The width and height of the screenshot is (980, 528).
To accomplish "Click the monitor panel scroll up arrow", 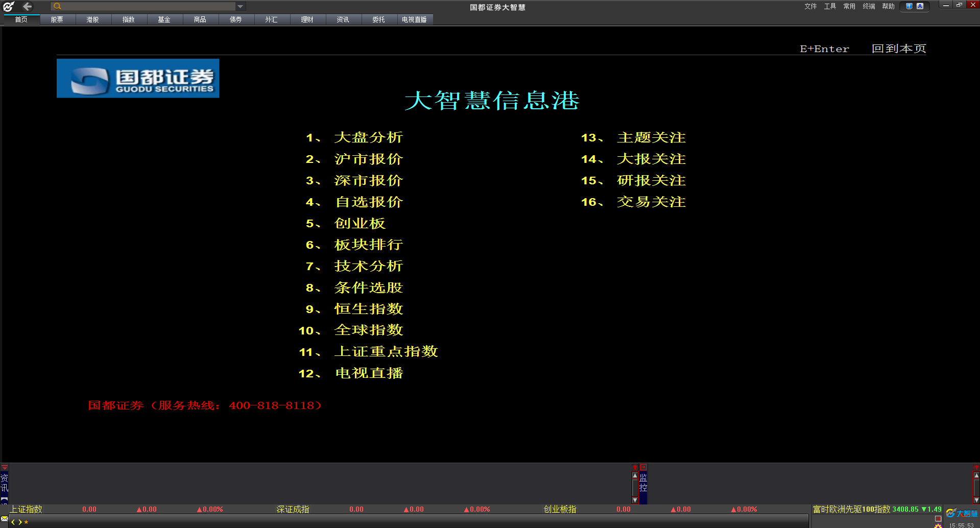I will click(976, 475).
